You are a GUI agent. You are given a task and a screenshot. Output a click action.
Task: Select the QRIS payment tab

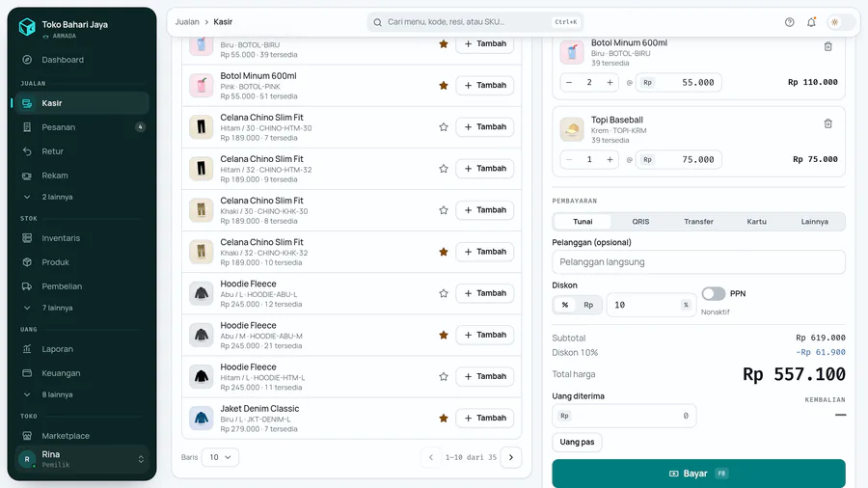point(640,221)
